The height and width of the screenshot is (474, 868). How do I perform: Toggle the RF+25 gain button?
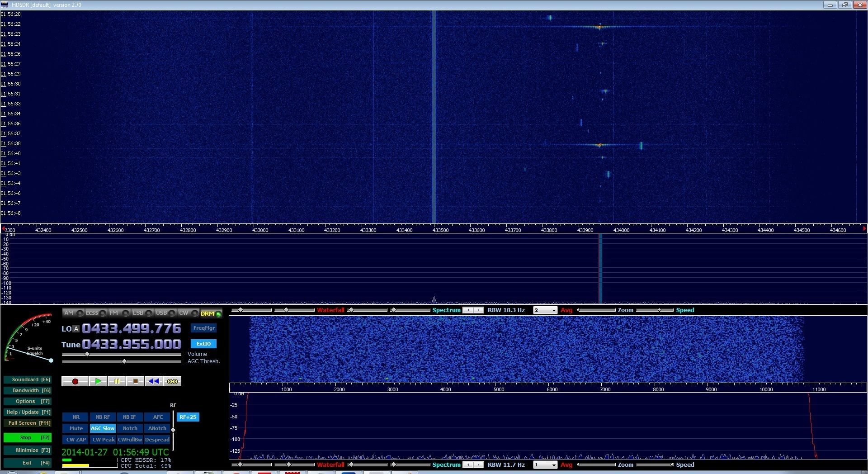click(x=188, y=417)
